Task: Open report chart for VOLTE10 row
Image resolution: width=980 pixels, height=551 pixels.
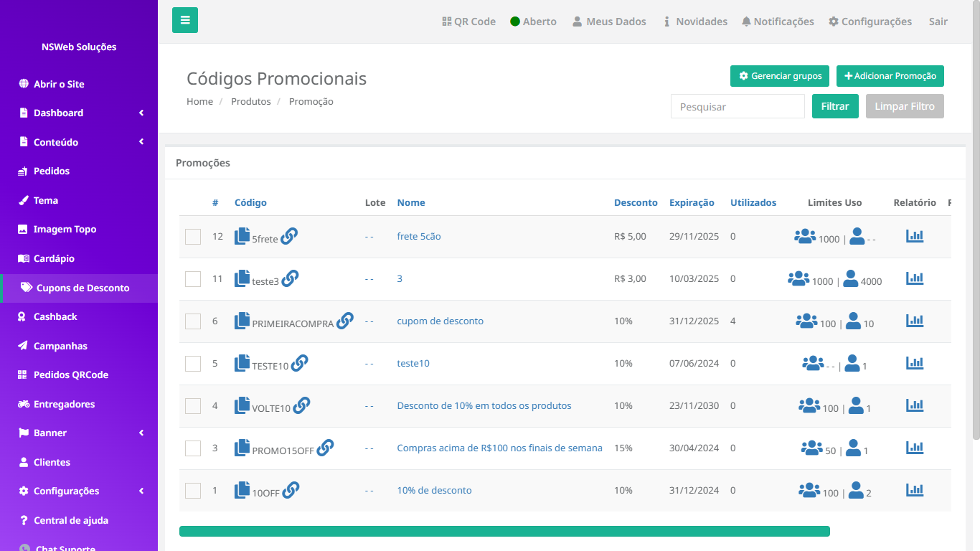Action: (915, 405)
